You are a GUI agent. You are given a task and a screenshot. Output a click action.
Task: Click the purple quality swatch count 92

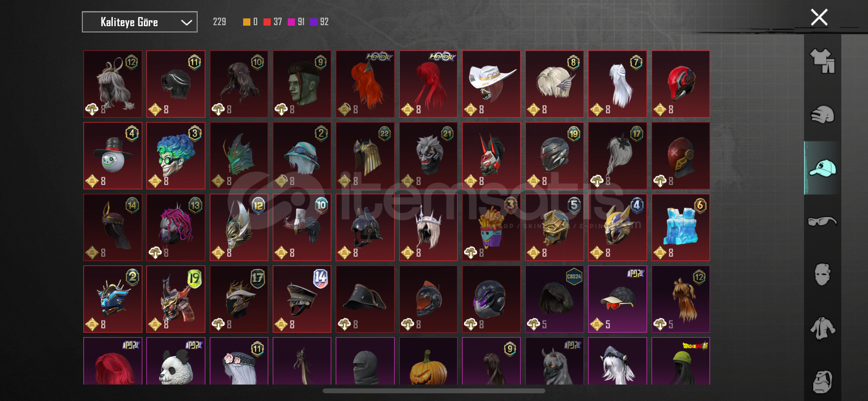pos(319,22)
